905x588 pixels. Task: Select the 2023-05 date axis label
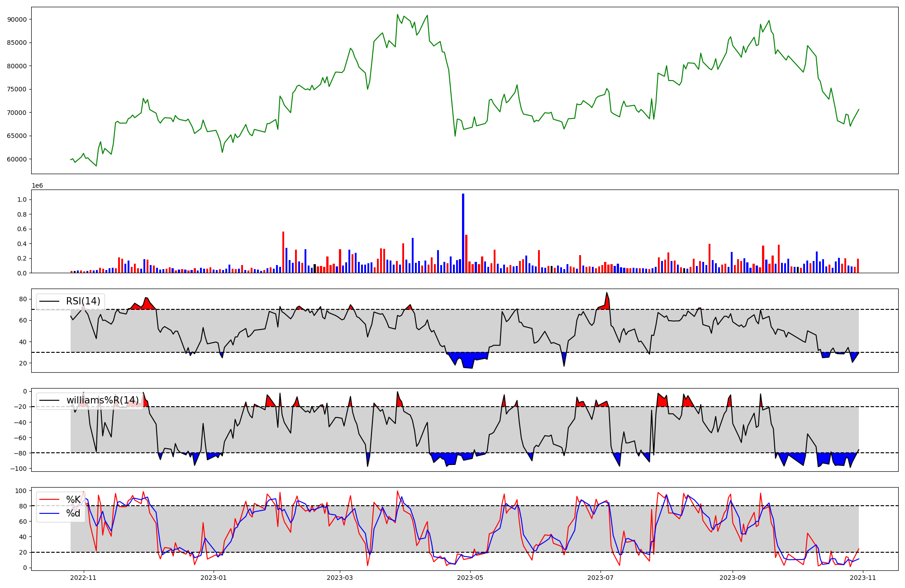tap(471, 578)
